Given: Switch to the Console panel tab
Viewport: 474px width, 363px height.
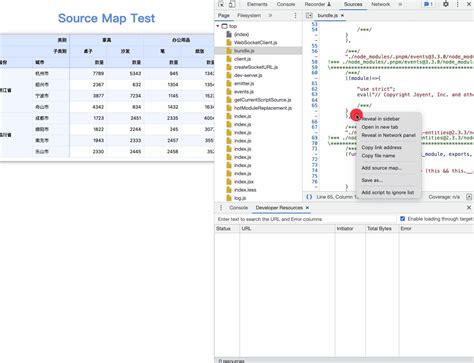Looking at the screenshot, I should pos(286,4).
